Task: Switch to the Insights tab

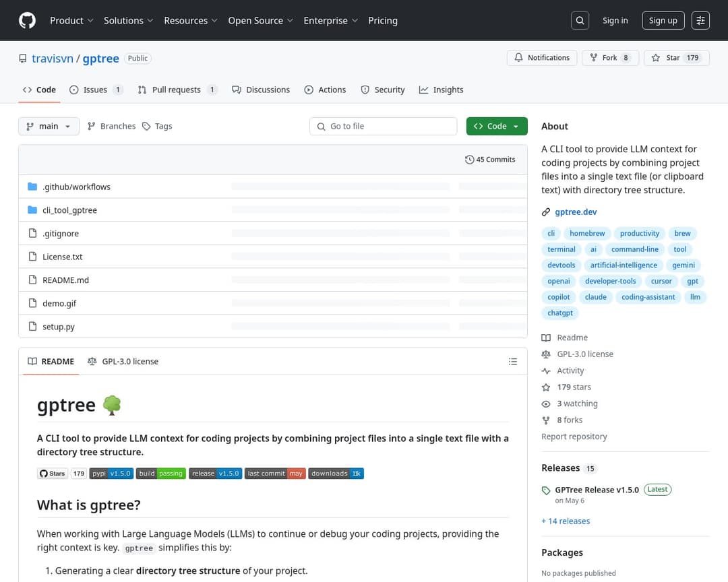Action: click(441, 90)
